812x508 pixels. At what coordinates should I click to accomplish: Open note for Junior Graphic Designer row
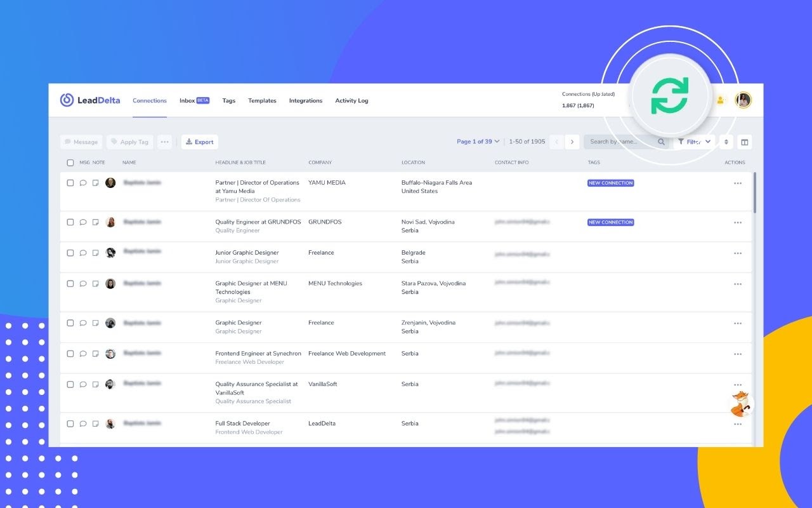(x=95, y=253)
